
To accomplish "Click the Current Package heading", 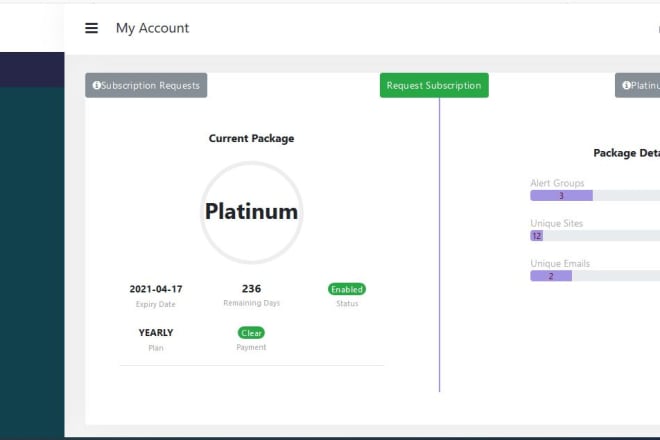I will [251, 139].
